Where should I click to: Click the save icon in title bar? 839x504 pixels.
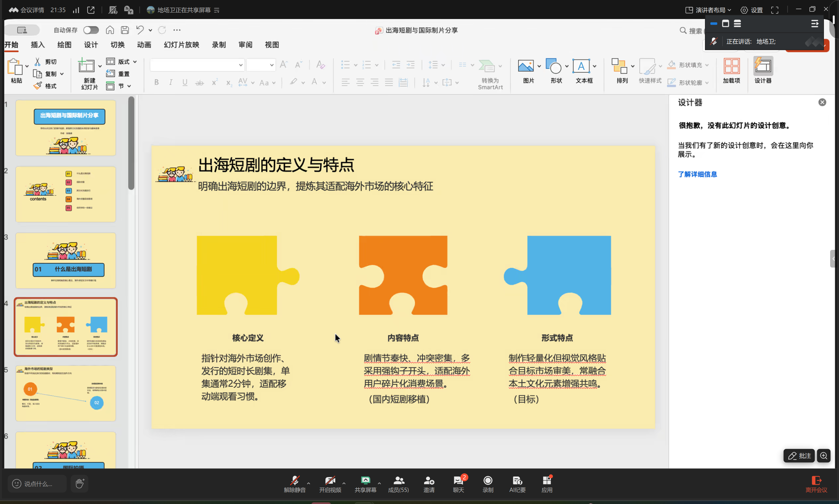(x=125, y=30)
